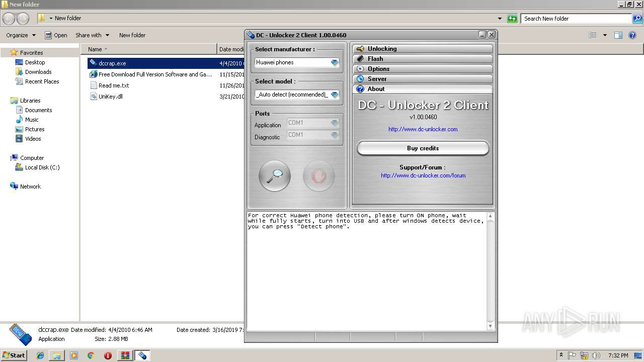Screen dimensions: 644x362
Task: Click the DC-Unlocker taskbar button
Action: click(x=142, y=355)
